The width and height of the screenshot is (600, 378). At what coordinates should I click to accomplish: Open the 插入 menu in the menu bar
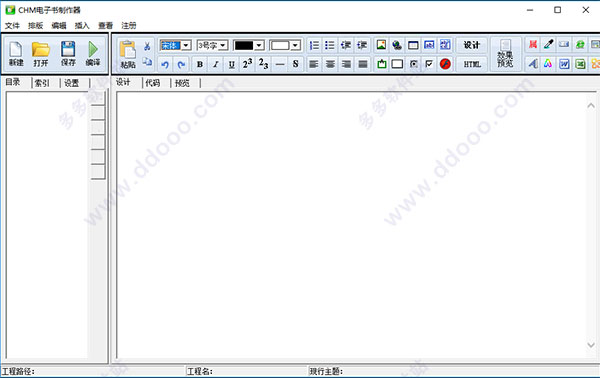[82, 26]
